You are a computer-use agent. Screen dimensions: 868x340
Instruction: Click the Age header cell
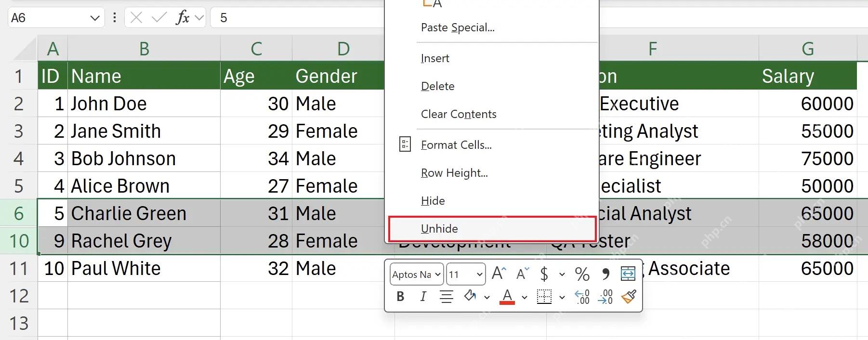(x=256, y=76)
